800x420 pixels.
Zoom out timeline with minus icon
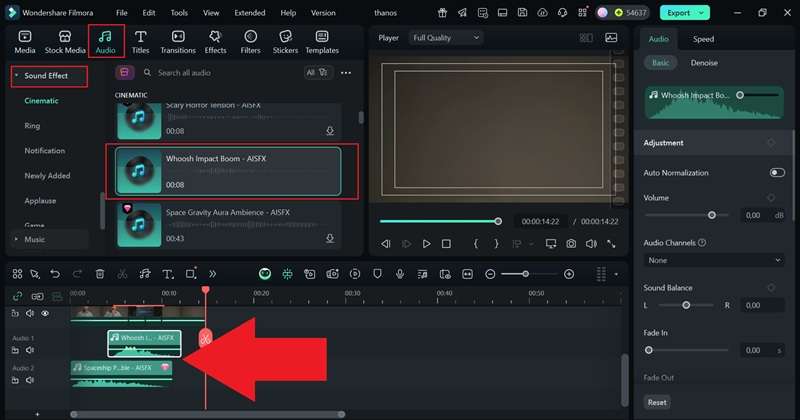(x=490, y=274)
